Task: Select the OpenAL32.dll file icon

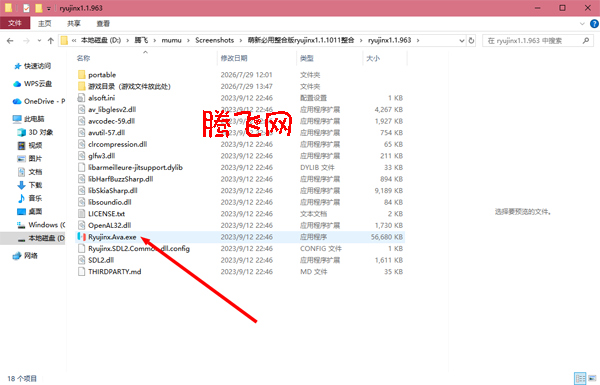Action: point(81,225)
